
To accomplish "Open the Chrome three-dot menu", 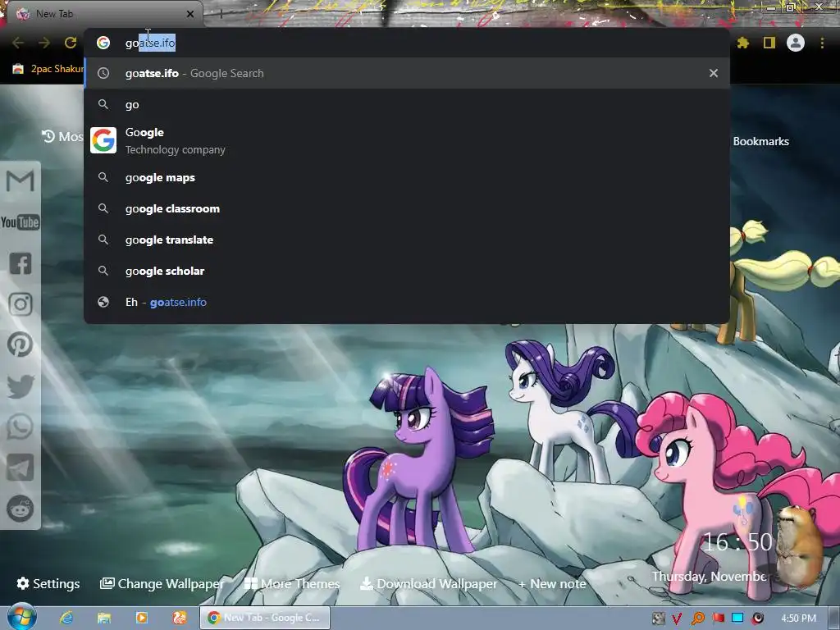I will coord(822,43).
